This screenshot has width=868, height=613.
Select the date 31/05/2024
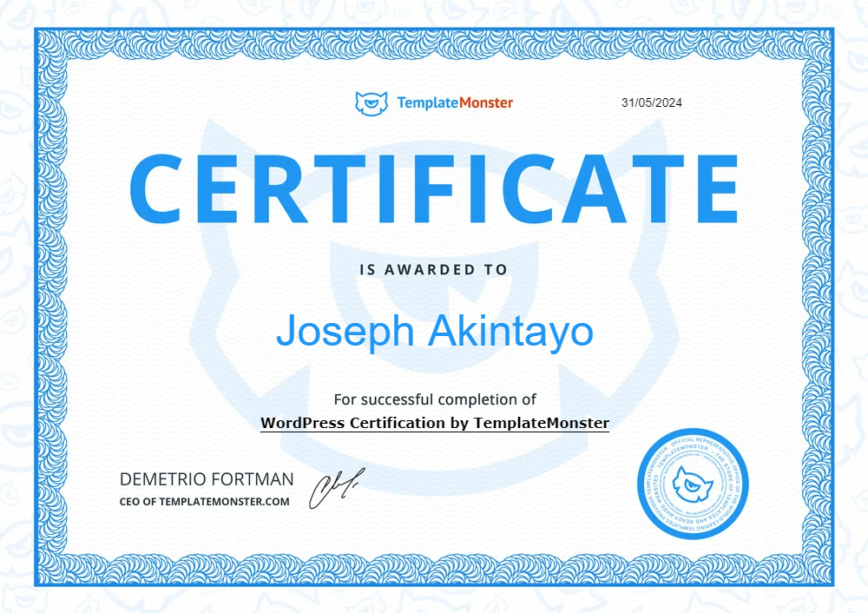click(x=652, y=102)
